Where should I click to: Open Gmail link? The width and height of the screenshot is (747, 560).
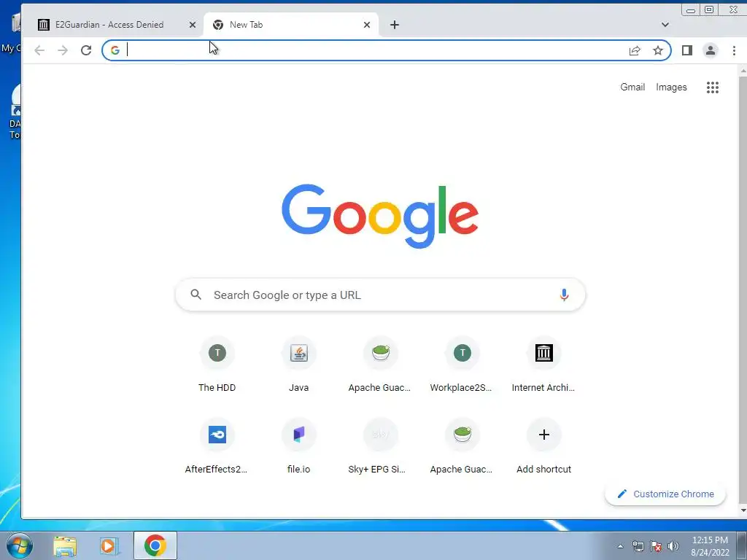632,87
